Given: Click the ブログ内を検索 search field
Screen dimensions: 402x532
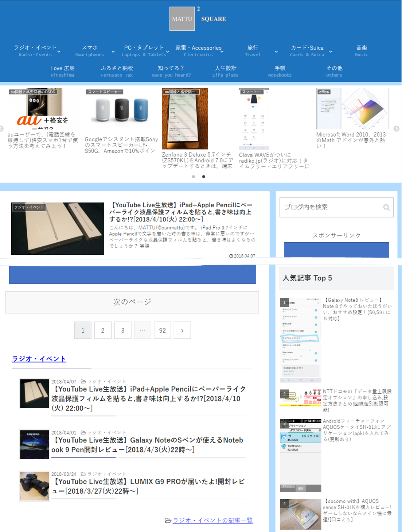Looking at the screenshot, I should point(336,208).
